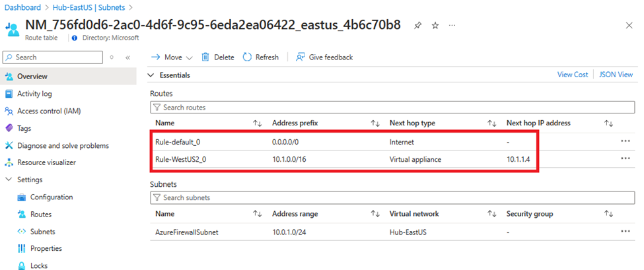Click the Search routes field
This screenshot has height=270, width=644.
pyautogui.click(x=393, y=107)
